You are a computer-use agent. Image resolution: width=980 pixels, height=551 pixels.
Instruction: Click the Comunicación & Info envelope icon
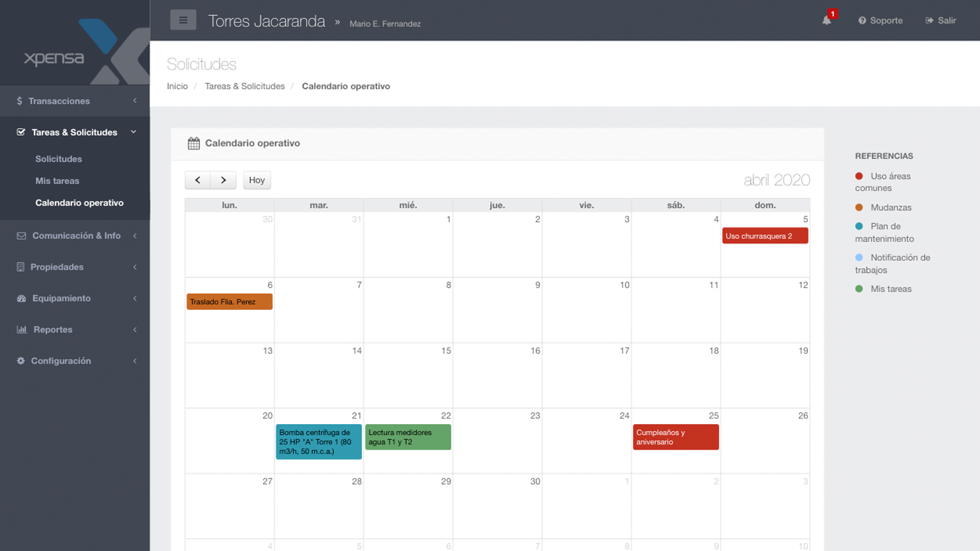[x=21, y=235]
